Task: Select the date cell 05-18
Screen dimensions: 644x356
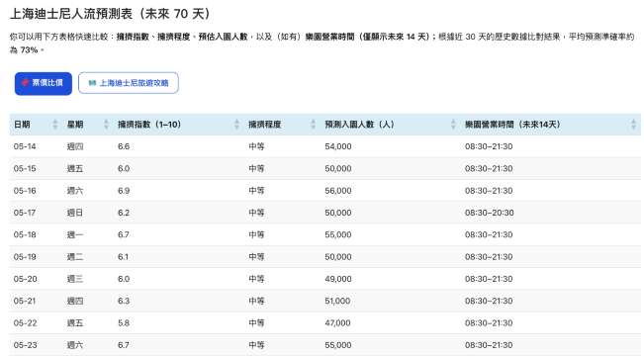Action: (x=25, y=235)
